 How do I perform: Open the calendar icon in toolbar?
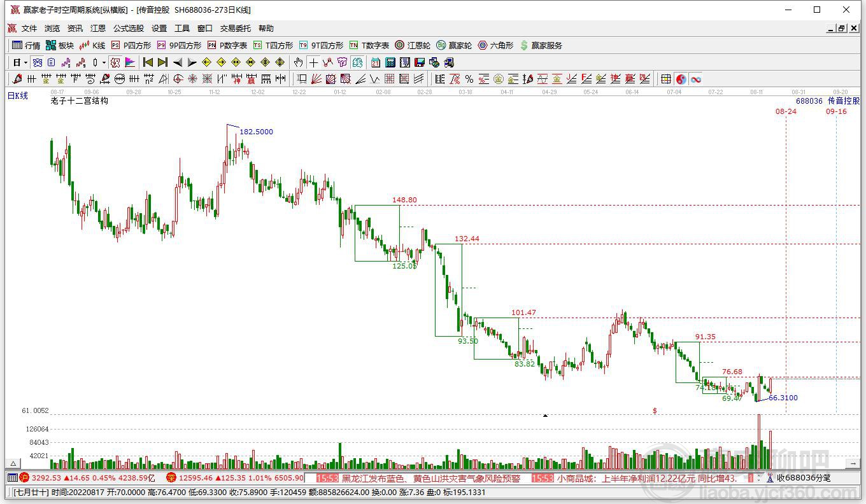click(x=376, y=62)
